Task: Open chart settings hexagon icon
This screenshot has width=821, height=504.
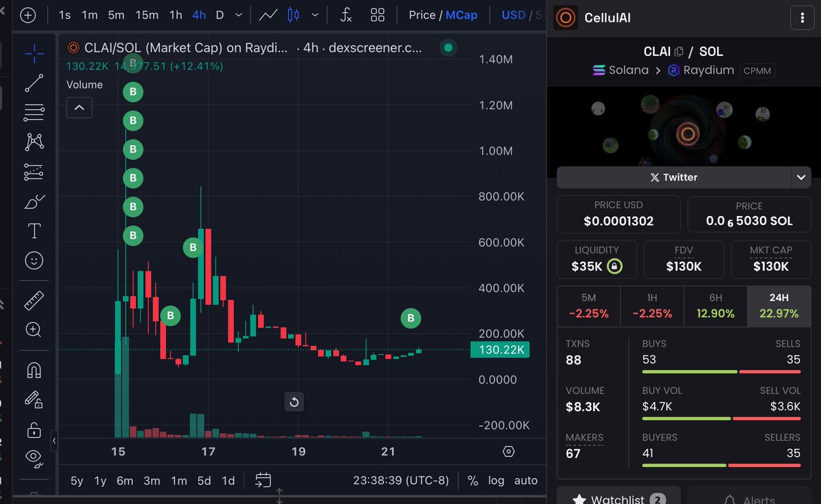Action: (x=508, y=451)
